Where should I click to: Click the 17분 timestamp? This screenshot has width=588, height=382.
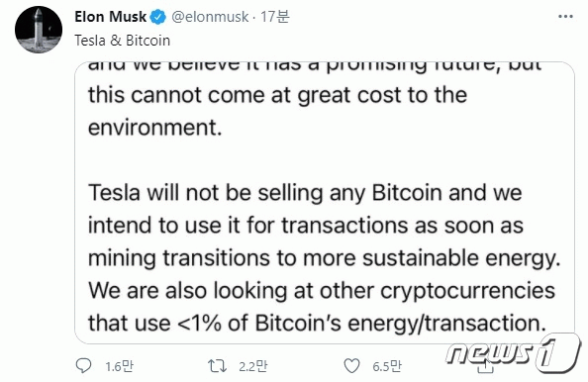coord(275,17)
